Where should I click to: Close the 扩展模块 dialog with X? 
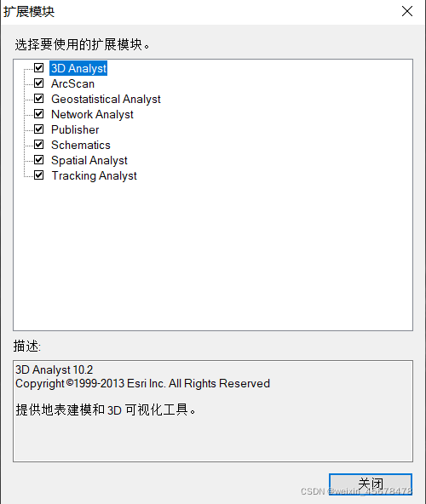coord(407,11)
